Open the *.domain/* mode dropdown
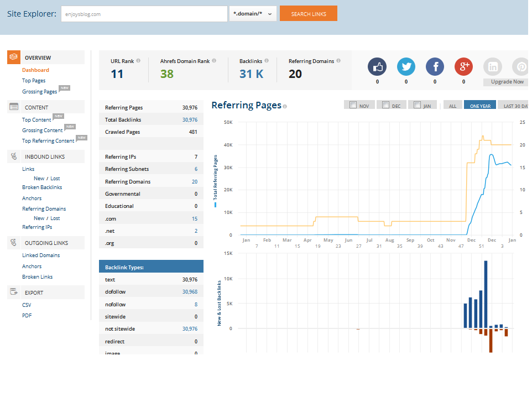Screen dimensions: 532x397 click(253, 14)
